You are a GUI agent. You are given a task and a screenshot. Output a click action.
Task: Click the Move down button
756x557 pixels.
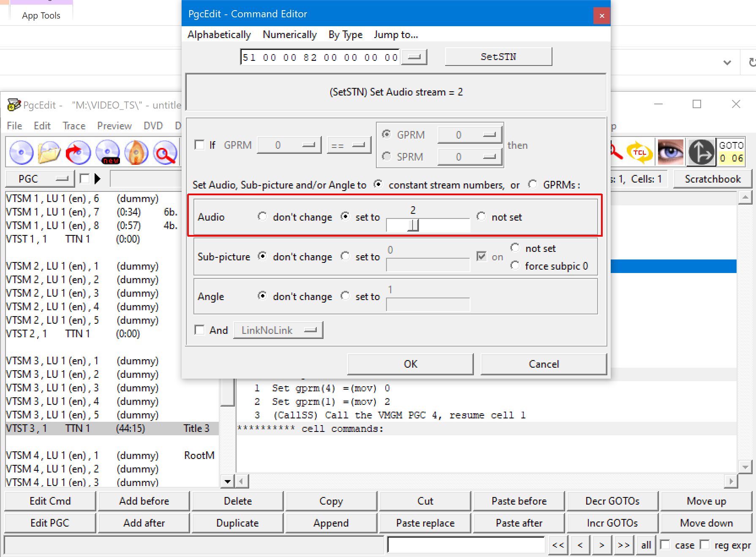pyautogui.click(x=707, y=523)
